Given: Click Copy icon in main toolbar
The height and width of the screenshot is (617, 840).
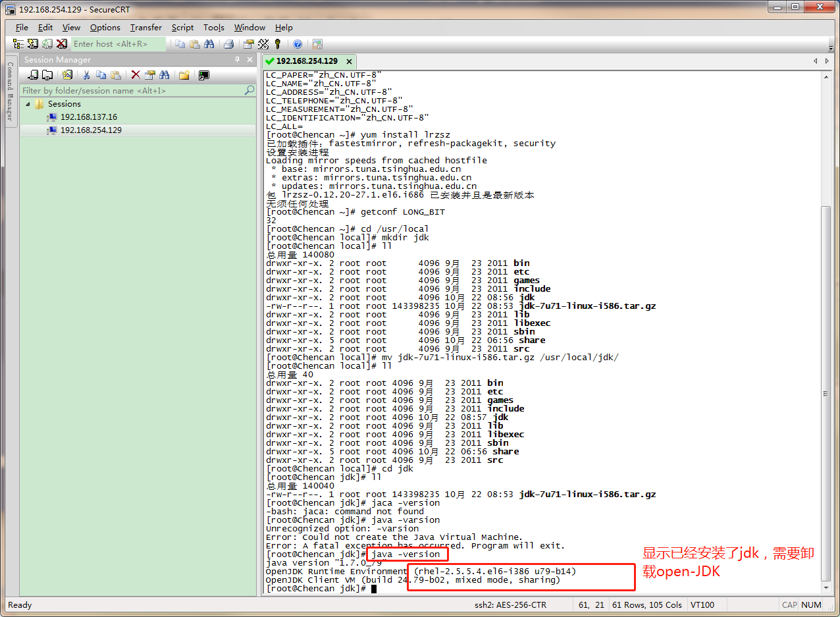Looking at the screenshot, I should [180, 44].
